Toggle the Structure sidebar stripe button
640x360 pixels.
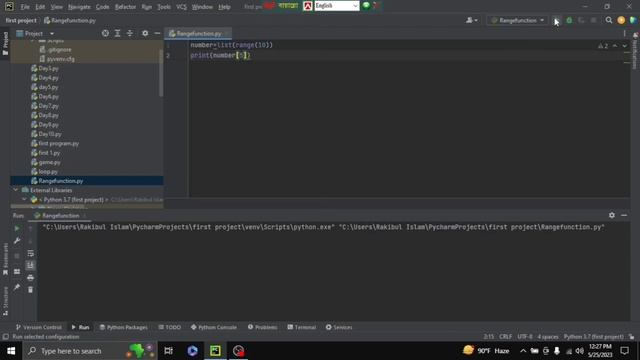(x=5, y=301)
